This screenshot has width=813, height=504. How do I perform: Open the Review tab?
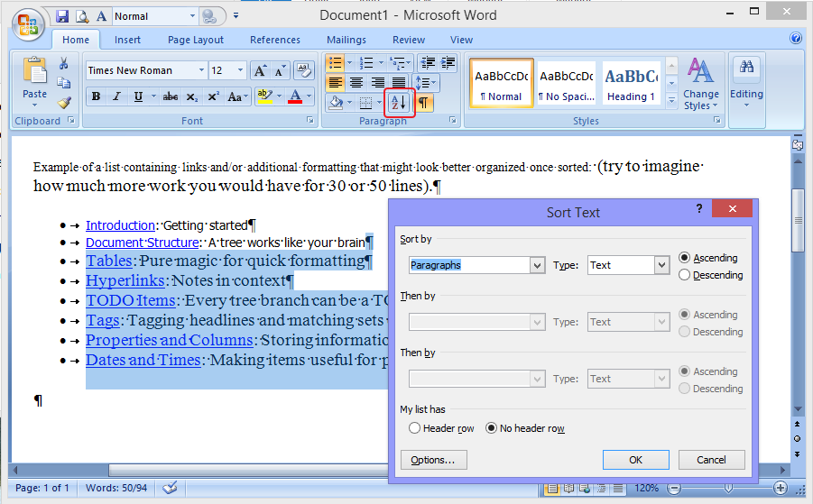(409, 40)
